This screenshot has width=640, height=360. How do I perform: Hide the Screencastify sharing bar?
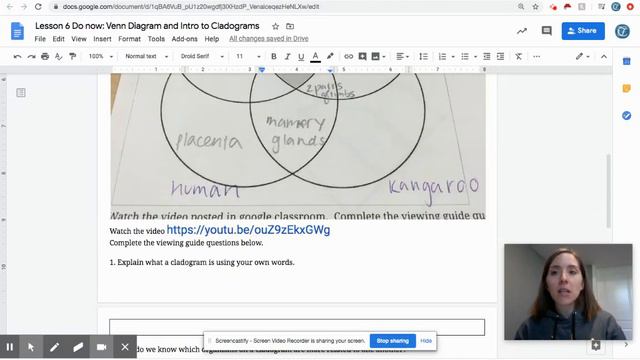pyautogui.click(x=426, y=341)
